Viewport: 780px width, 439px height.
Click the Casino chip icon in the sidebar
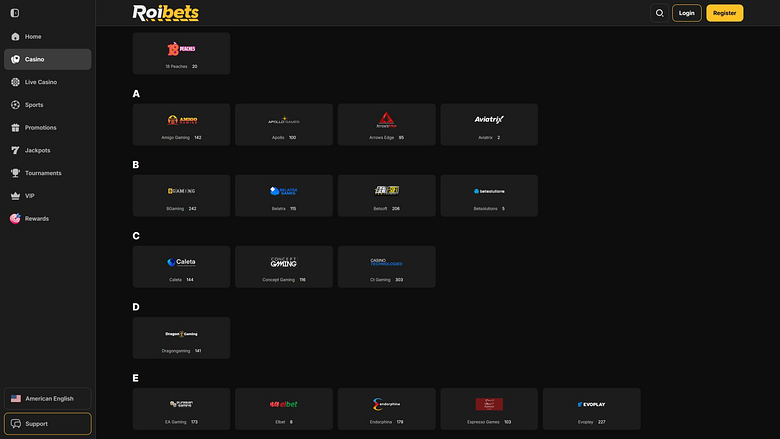tap(15, 59)
